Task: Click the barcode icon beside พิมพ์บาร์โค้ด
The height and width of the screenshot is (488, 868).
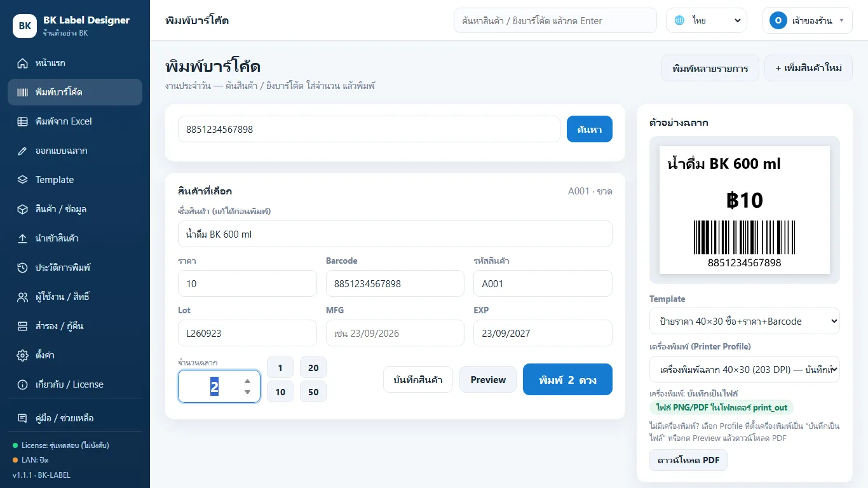Action: (23, 92)
